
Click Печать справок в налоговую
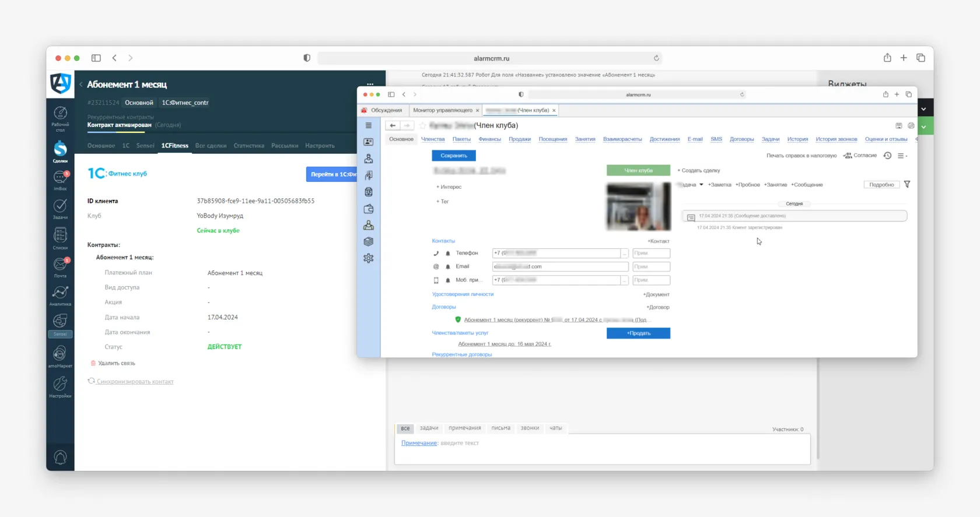[x=801, y=156]
